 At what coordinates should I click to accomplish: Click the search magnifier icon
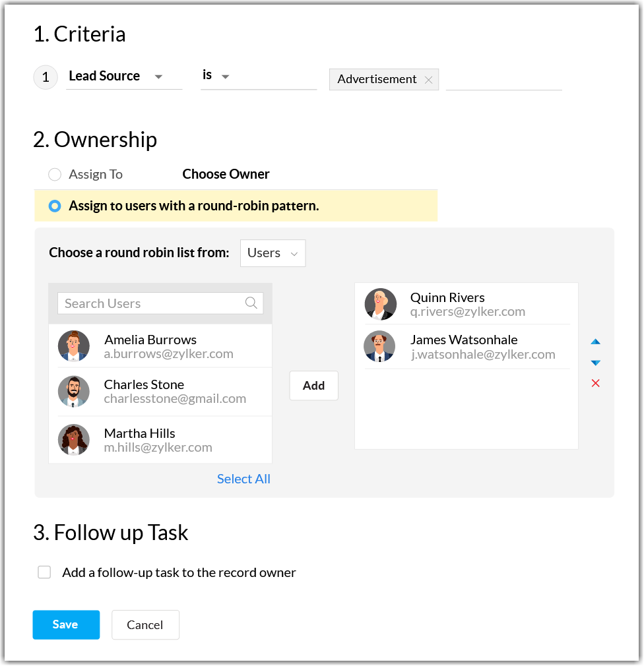point(251,303)
